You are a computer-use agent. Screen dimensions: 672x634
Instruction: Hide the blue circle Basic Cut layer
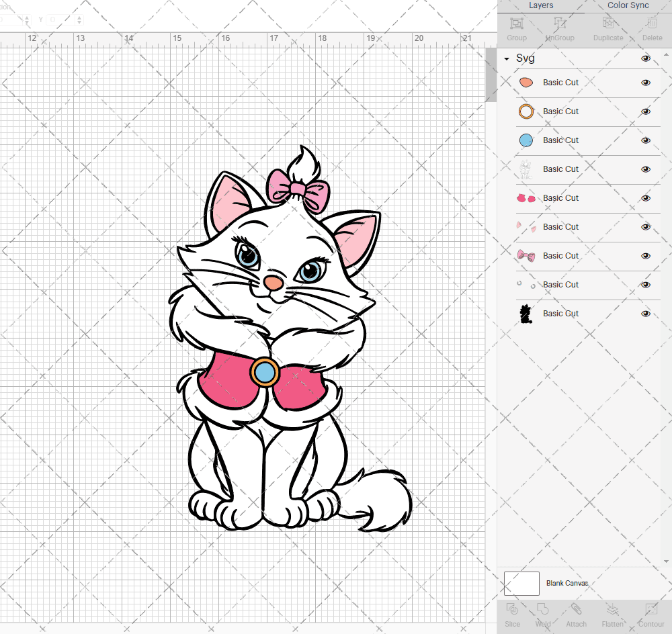646,140
